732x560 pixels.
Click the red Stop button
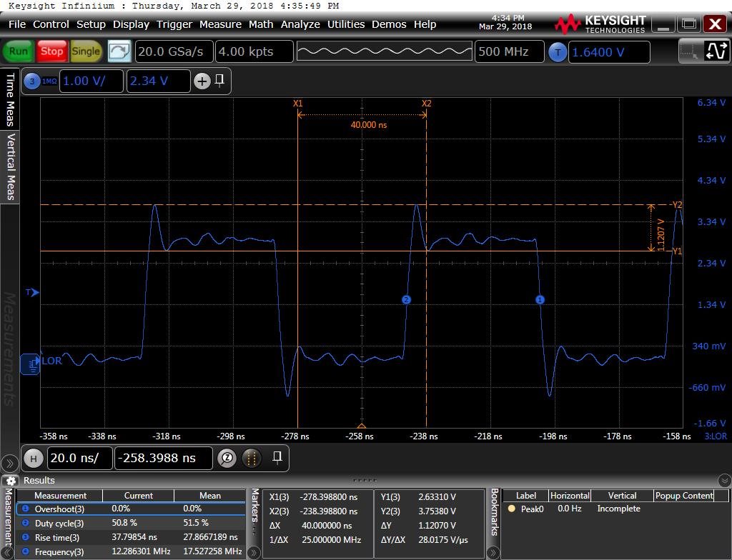tap(51, 51)
